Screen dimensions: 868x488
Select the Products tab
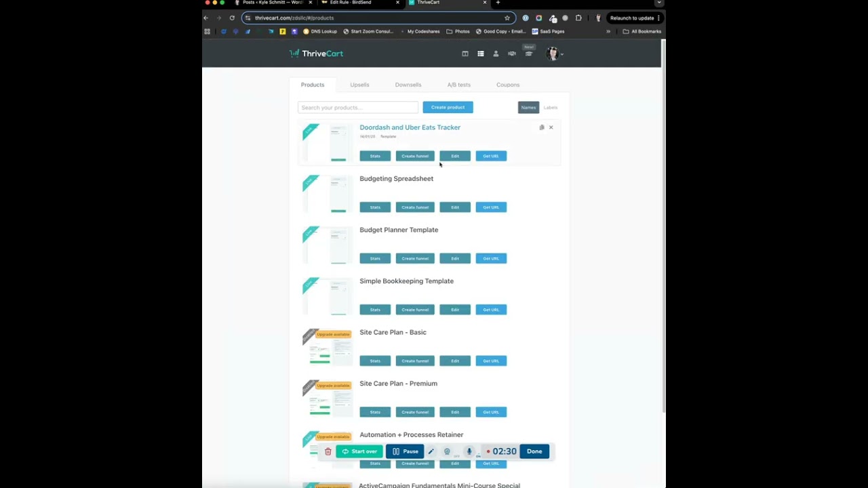tap(313, 85)
